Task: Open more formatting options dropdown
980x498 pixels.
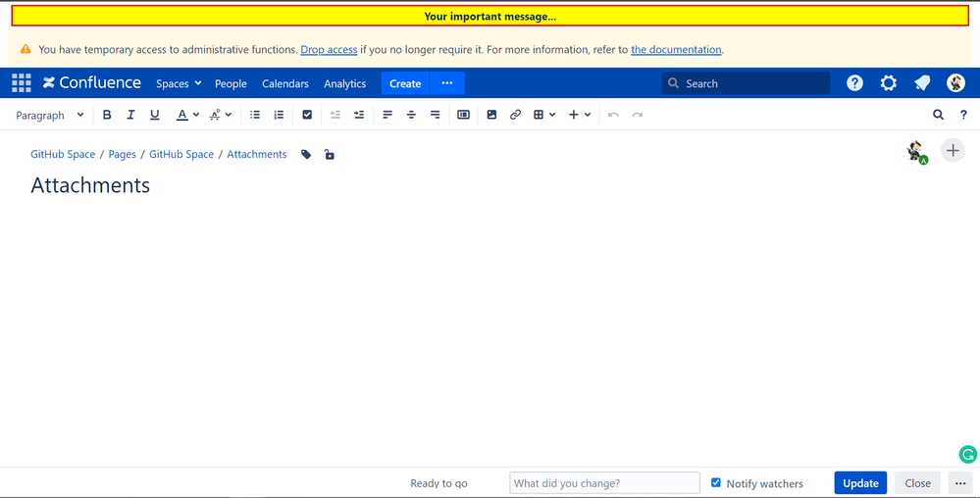Action: pos(221,115)
